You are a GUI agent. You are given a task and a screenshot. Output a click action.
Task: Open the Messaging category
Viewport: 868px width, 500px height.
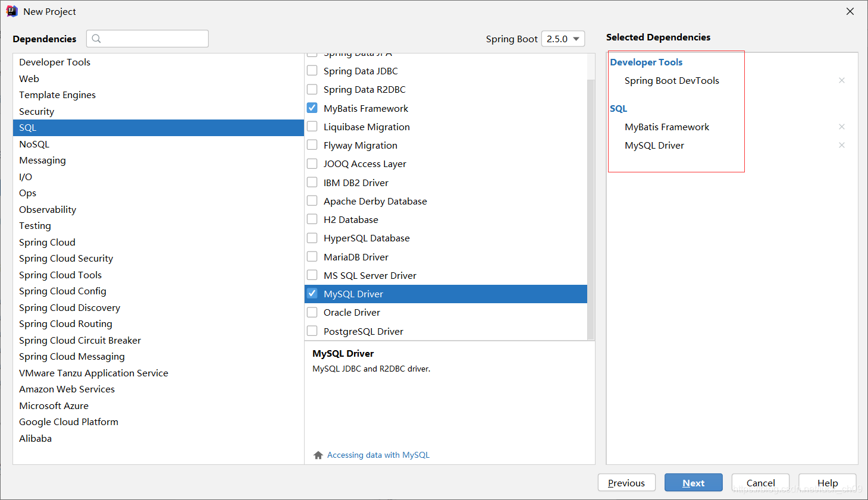158,161
